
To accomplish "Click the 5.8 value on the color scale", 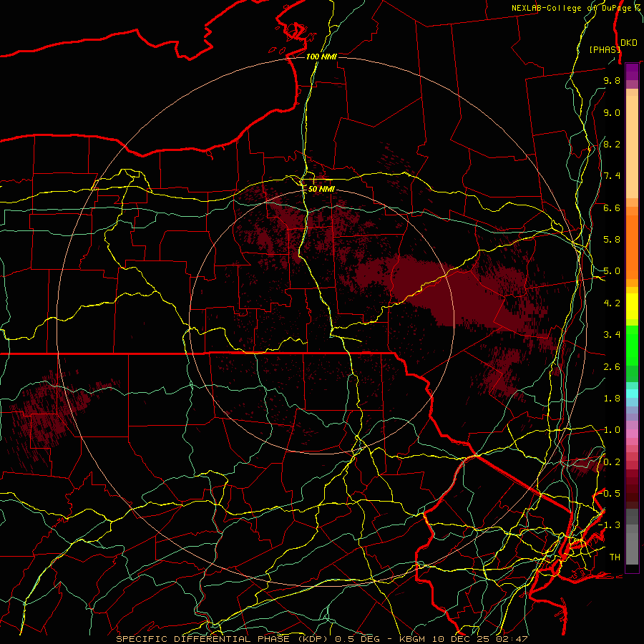I will [x=612, y=240].
